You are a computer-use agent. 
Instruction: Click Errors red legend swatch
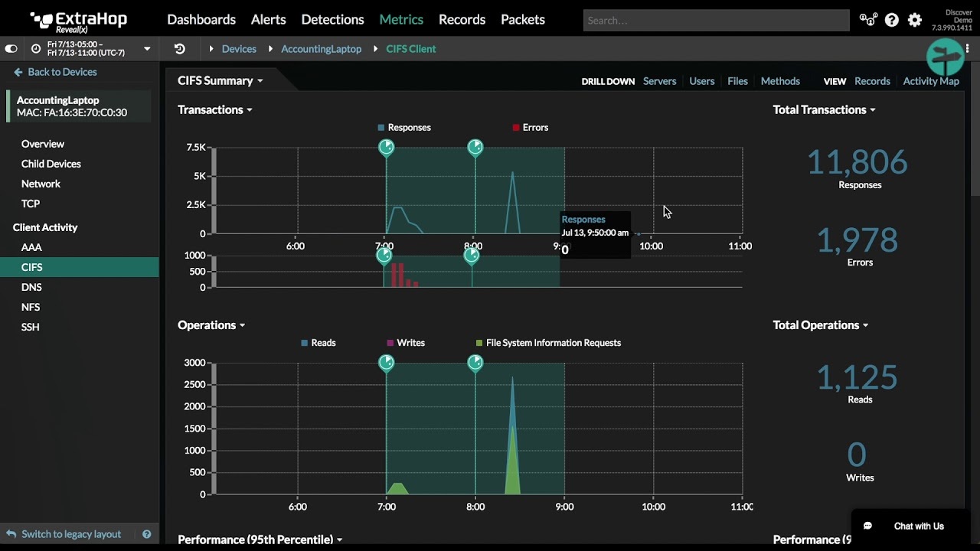tap(516, 128)
